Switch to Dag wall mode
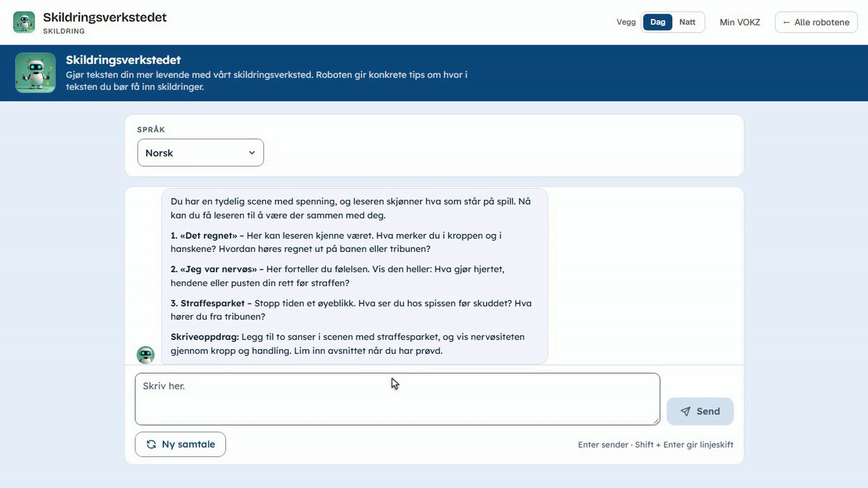The height and width of the screenshot is (488, 868). [x=657, y=22]
